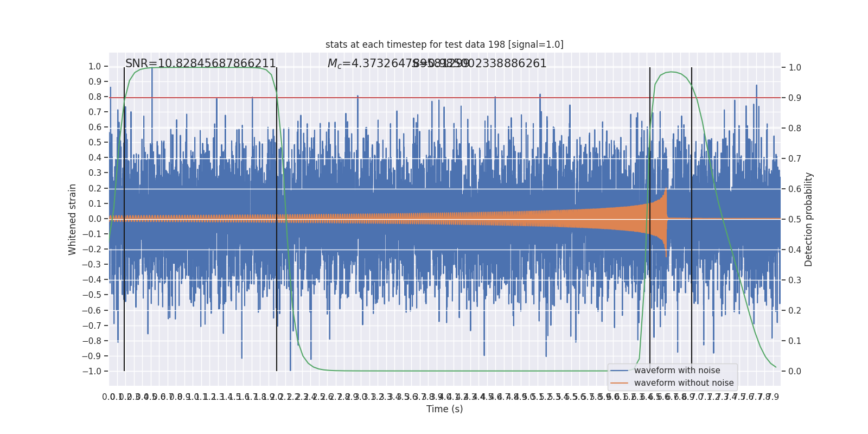Click tick 0.0 on the Detection probability axis

pyautogui.click(x=795, y=372)
